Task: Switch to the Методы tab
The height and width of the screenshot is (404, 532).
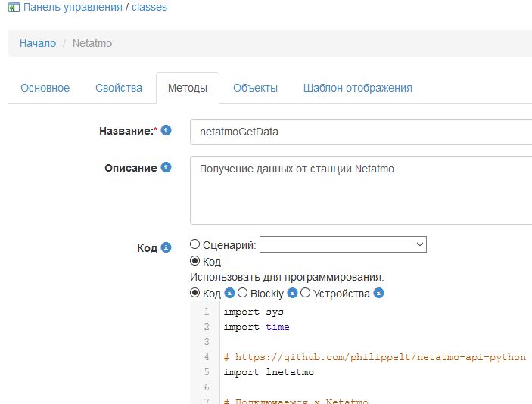Action: click(x=188, y=88)
